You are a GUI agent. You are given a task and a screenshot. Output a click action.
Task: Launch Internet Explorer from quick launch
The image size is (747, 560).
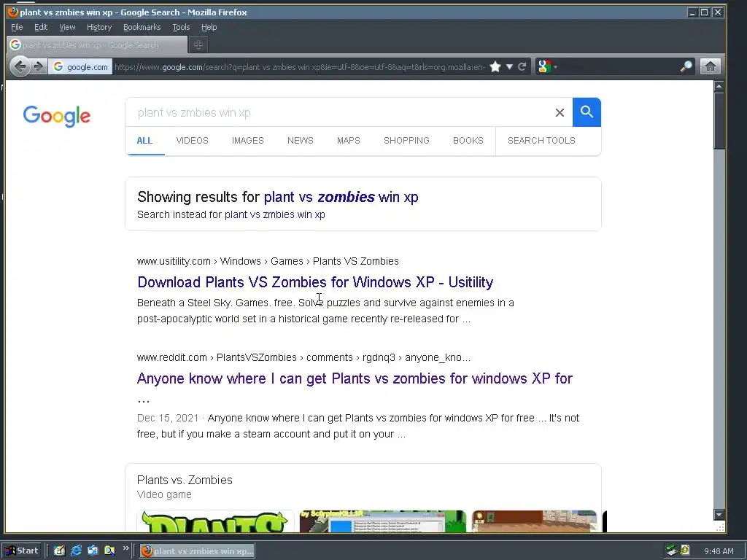click(x=76, y=551)
